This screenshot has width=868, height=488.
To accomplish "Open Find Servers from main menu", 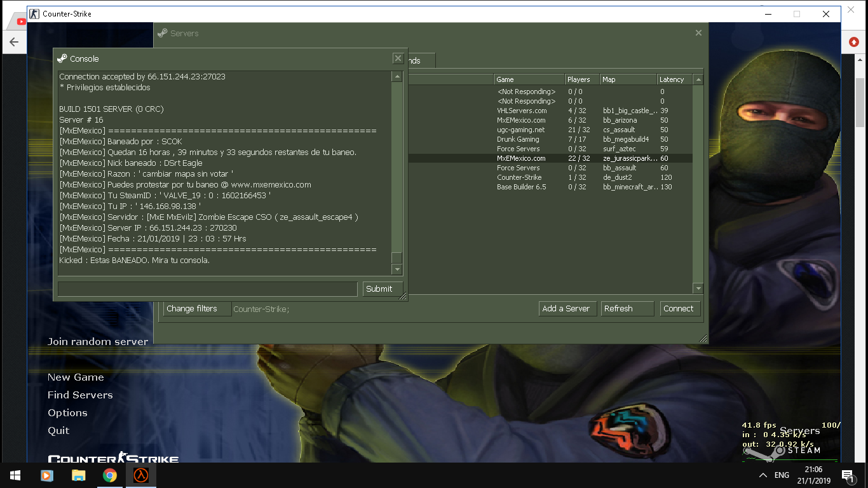I will (80, 395).
